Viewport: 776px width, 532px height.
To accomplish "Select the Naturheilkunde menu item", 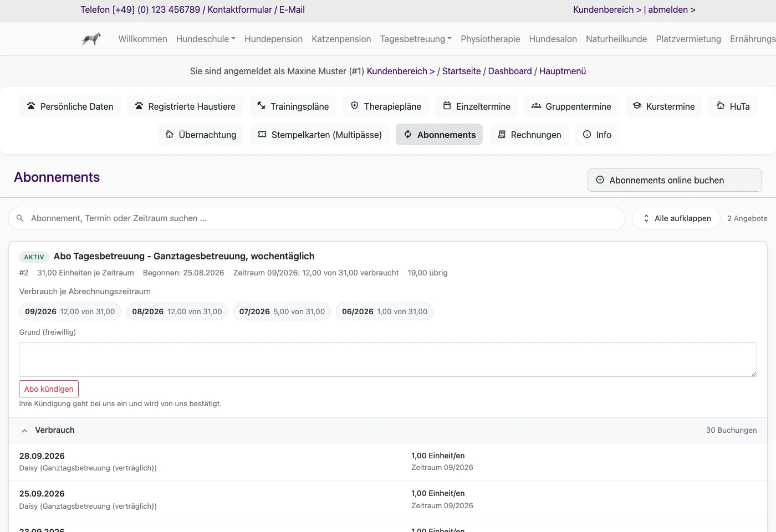I will (x=616, y=39).
